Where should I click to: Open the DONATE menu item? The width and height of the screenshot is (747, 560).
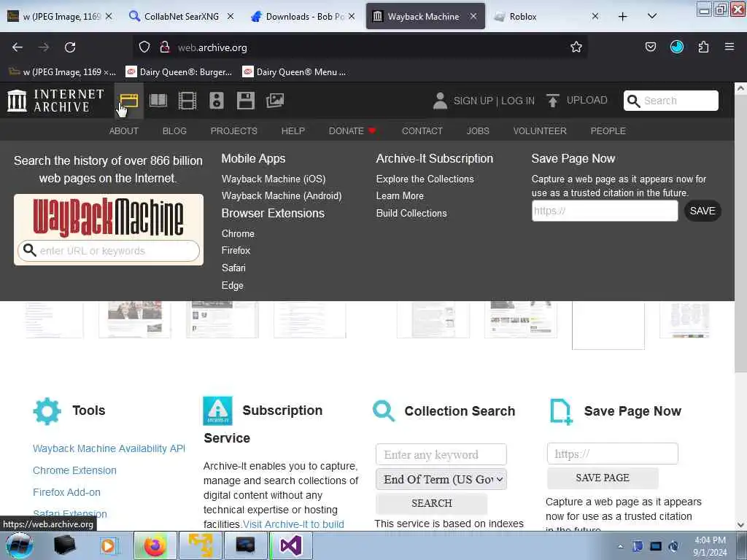click(352, 131)
